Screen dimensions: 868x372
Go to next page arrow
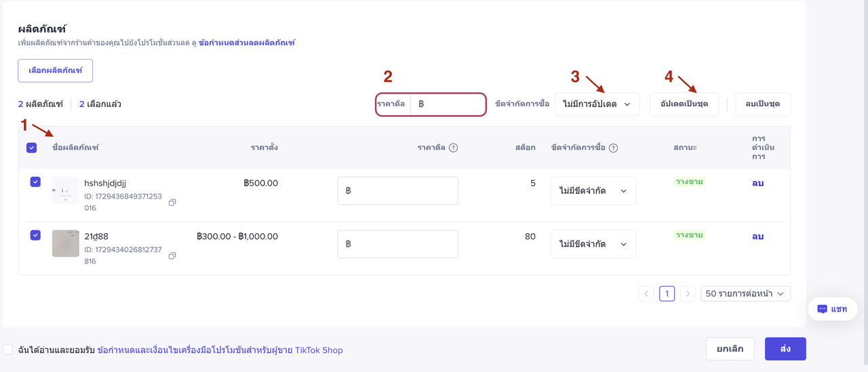pyautogui.click(x=688, y=293)
